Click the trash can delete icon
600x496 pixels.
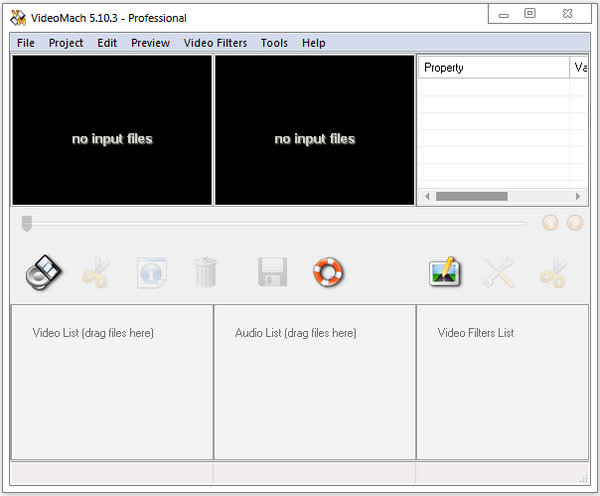point(205,272)
